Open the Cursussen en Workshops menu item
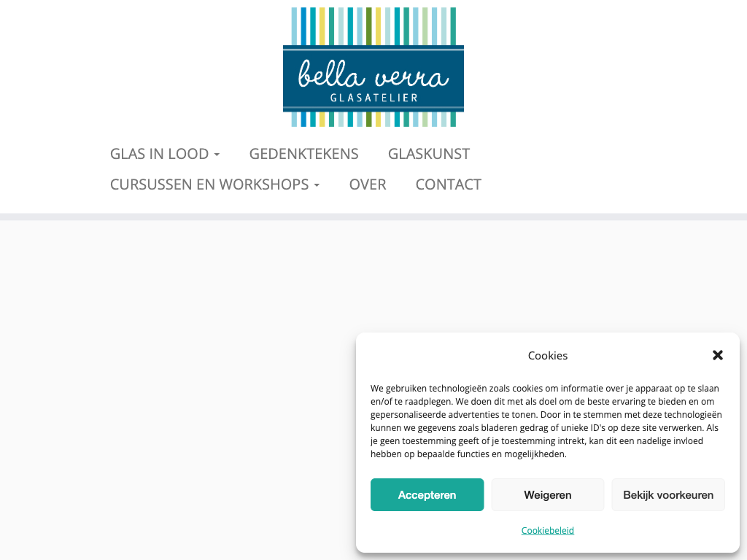The image size is (747, 560). [x=209, y=184]
